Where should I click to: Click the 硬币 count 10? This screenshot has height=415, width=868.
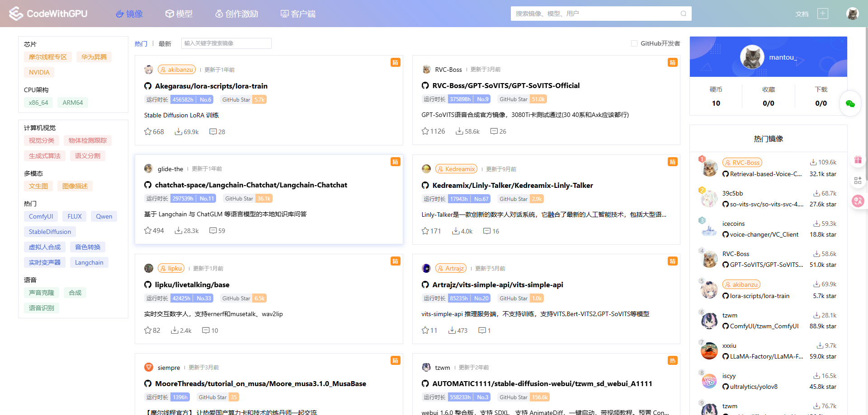click(x=716, y=103)
